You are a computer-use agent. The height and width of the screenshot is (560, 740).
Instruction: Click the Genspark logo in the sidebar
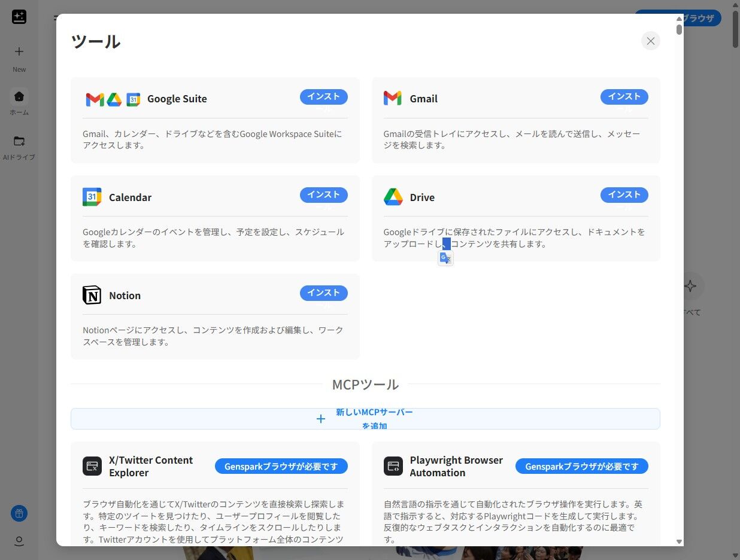[x=19, y=17]
